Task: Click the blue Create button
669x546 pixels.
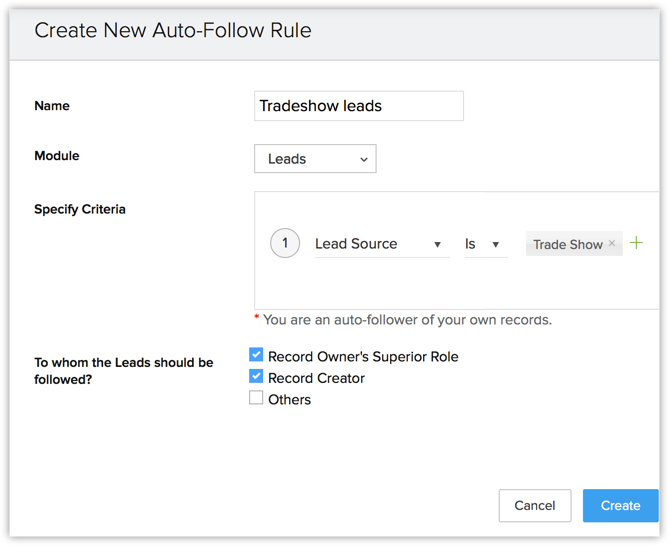Action: (x=620, y=506)
